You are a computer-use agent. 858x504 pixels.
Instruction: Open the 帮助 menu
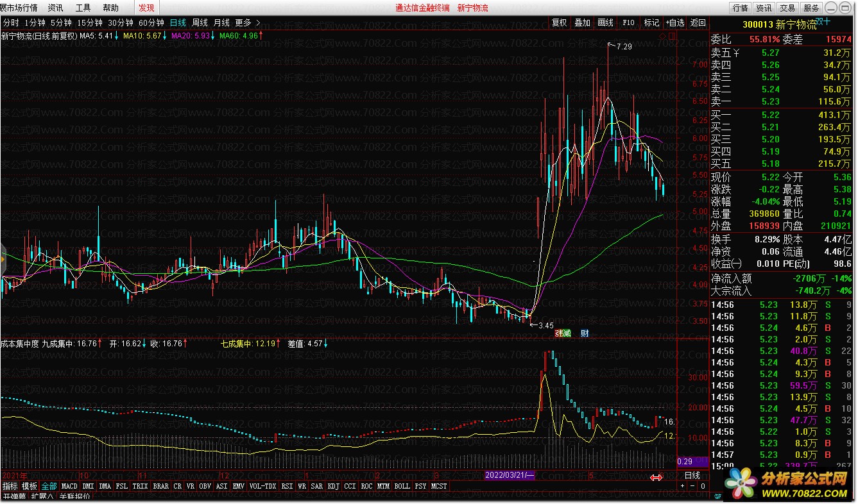(110, 8)
